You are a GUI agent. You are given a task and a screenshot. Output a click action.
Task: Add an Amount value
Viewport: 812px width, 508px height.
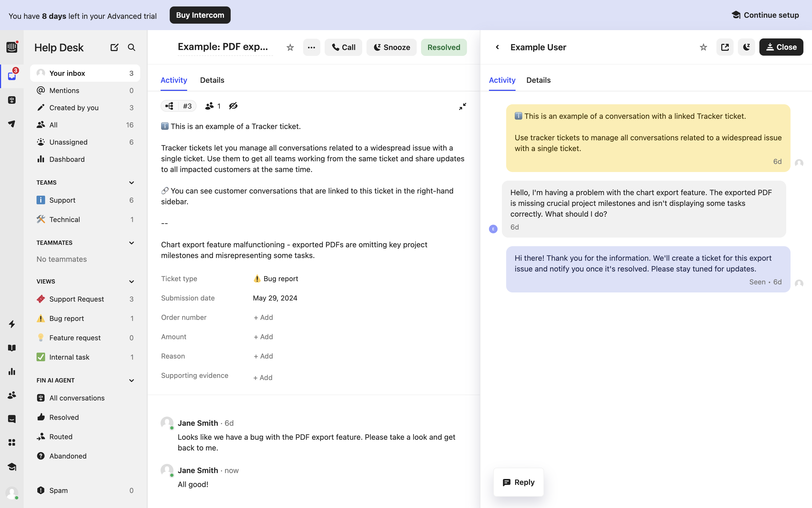pos(263,337)
